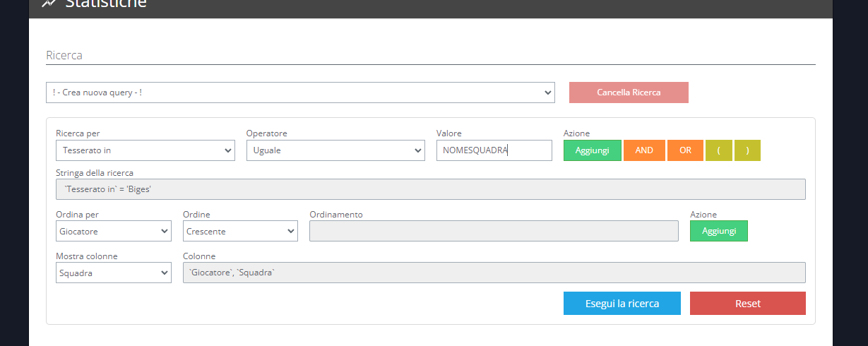The image size is (868, 346).
Task: Focus the Valore text input field
Action: click(x=494, y=150)
